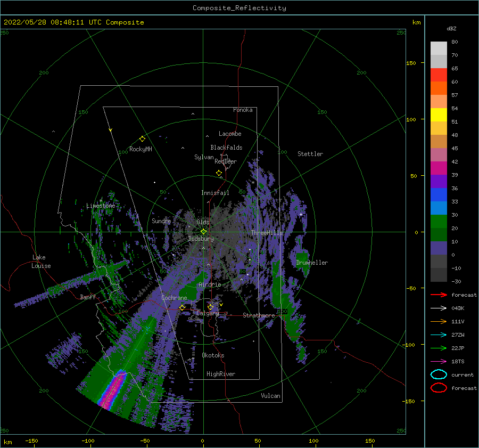Click the yellow diamond marker above Calgary
This screenshot has height=448, width=479.
[x=210, y=307]
